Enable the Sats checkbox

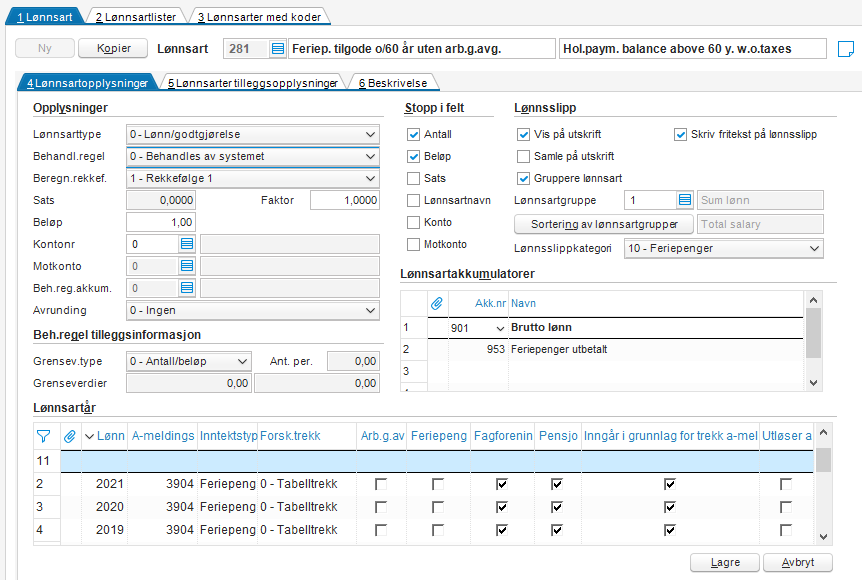413,178
